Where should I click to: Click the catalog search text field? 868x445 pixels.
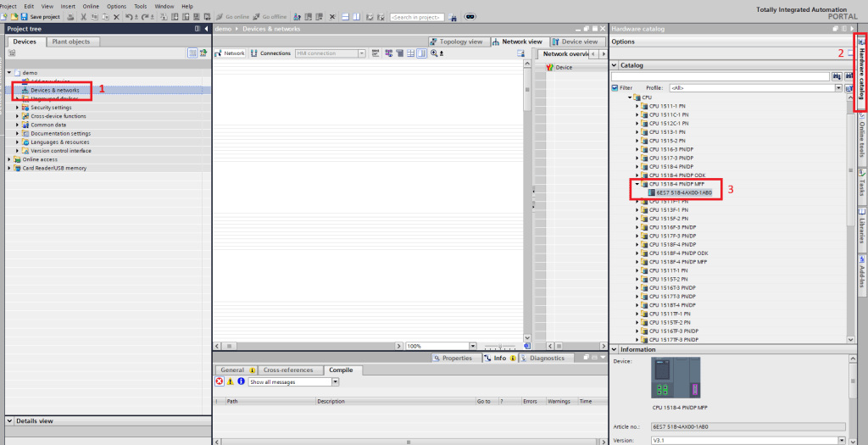click(x=721, y=76)
